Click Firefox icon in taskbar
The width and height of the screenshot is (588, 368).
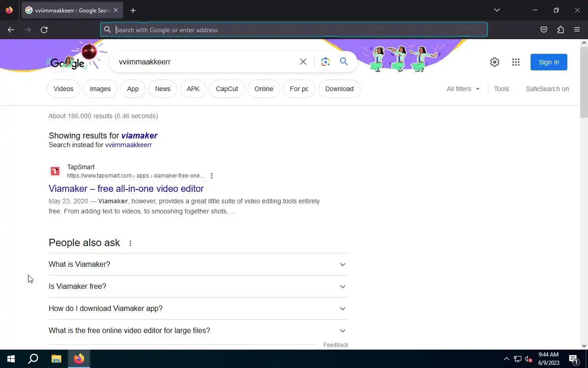79,359
